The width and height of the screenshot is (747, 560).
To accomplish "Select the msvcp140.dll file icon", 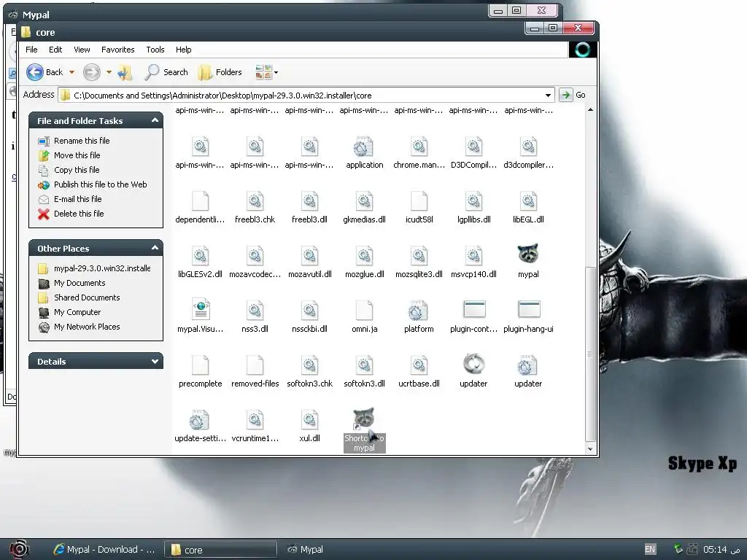I will (x=473, y=256).
